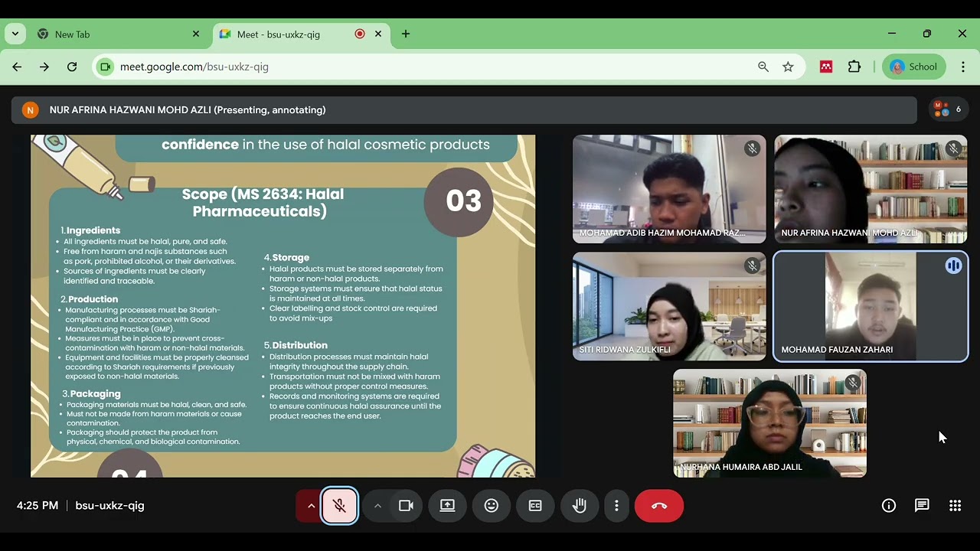Open the Extensions puzzle piece menu
This screenshot has width=980, height=551.
(x=854, y=67)
